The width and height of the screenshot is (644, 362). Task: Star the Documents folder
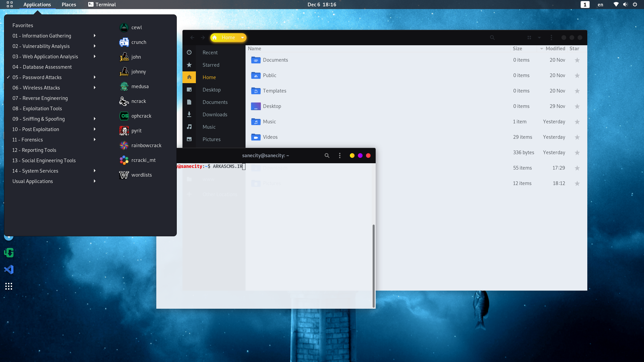(577, 60)
